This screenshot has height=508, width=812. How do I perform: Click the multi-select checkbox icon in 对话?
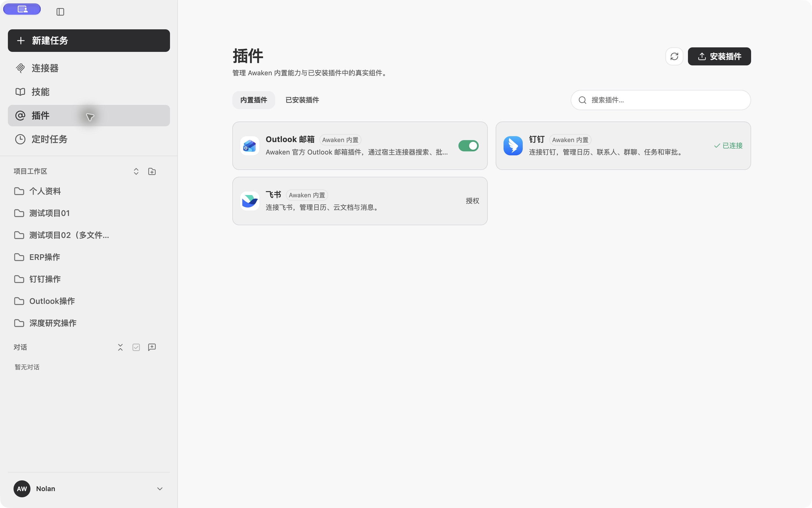point(136,347)
